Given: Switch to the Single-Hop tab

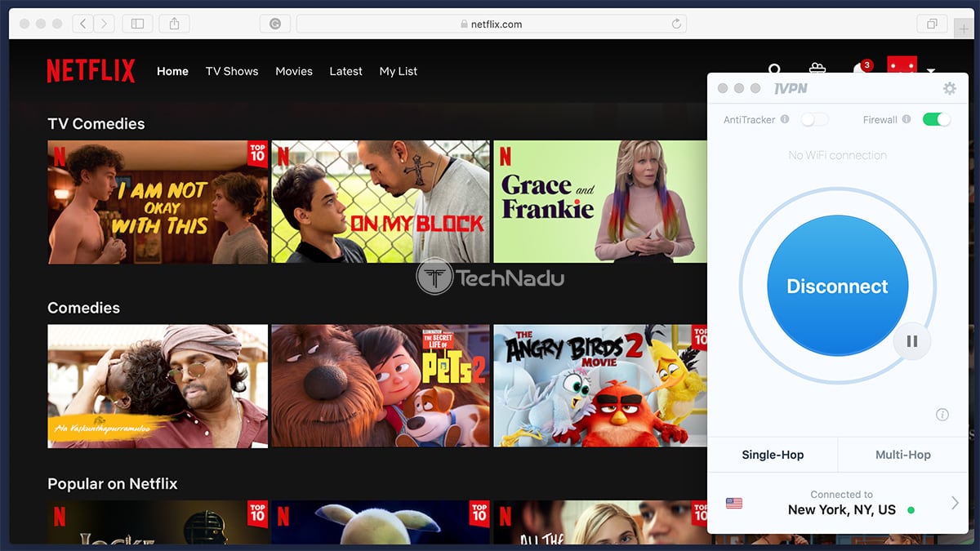Looking at the screenshot, I should click(773, 455).
